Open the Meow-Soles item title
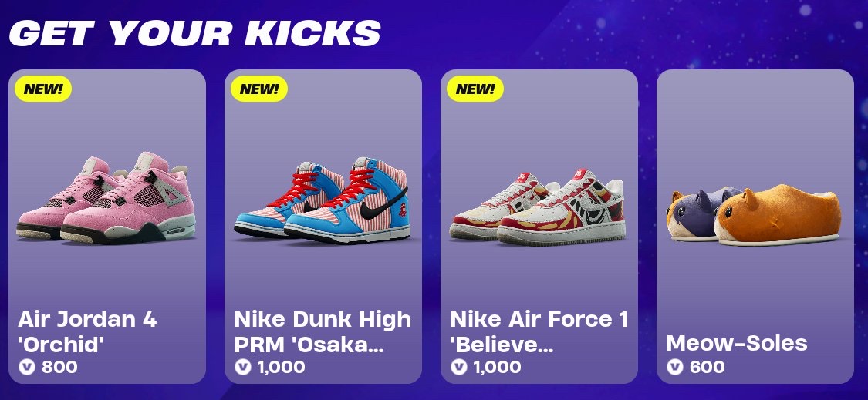Viewport: 868px width, 400px height. pos(737,343)
